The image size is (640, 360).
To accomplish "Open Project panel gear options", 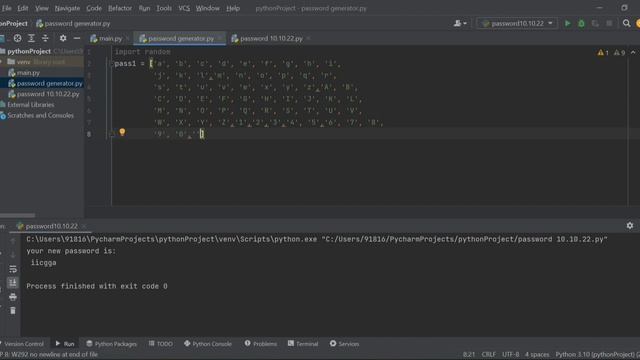I will (63, 38).
